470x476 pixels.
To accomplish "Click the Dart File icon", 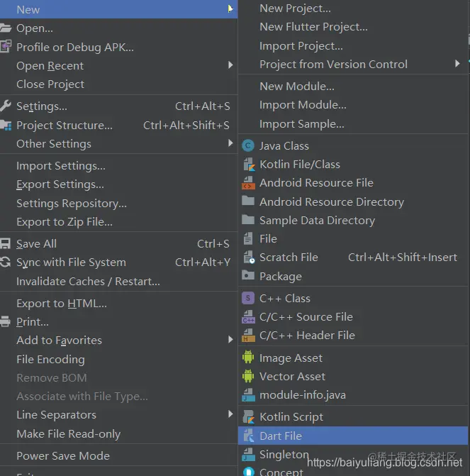I will pyautogui.click(x=249, y=436).
